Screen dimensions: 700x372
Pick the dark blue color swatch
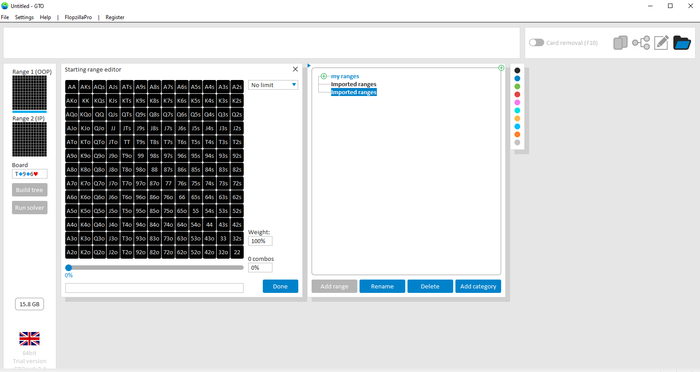pos(517,78)
